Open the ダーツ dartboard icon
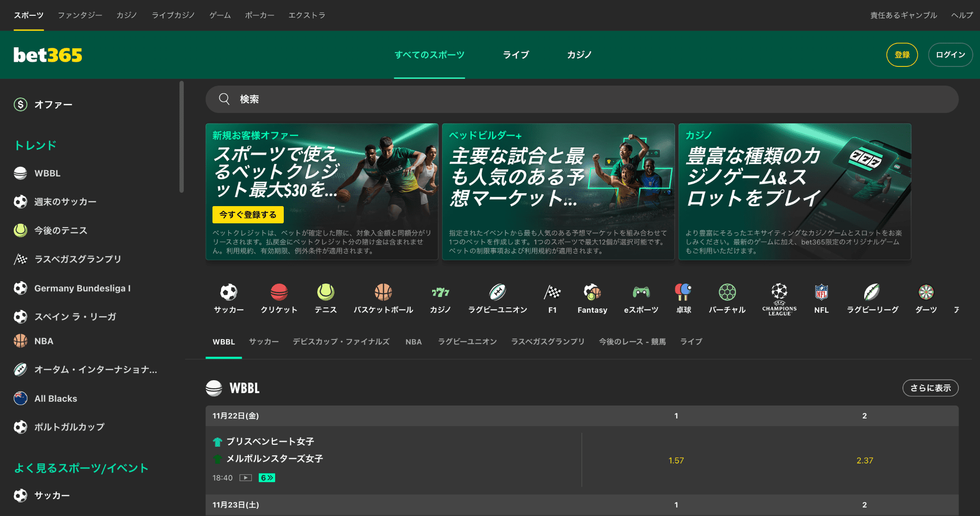Image resolution: width=980 pixels, height=516 pixels. (x=926, y=292)
